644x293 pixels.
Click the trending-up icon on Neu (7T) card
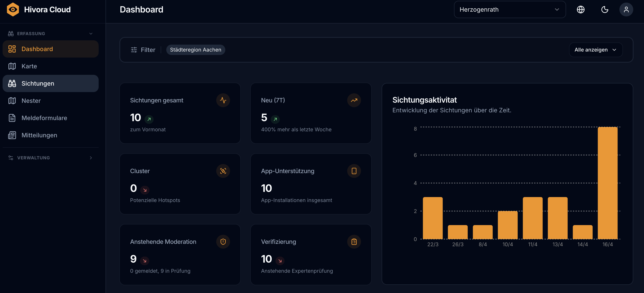coord(354,100)
